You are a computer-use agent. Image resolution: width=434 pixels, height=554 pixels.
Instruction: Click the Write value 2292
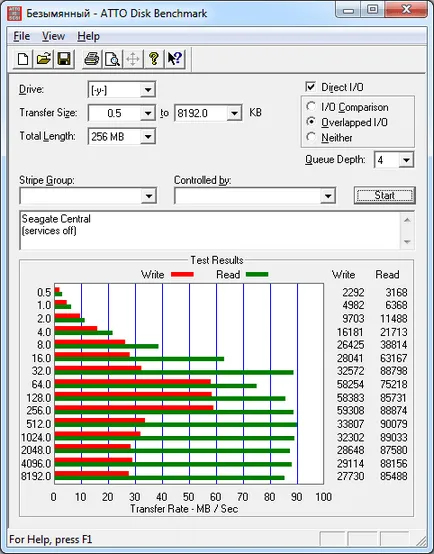[x=353, y=293]
